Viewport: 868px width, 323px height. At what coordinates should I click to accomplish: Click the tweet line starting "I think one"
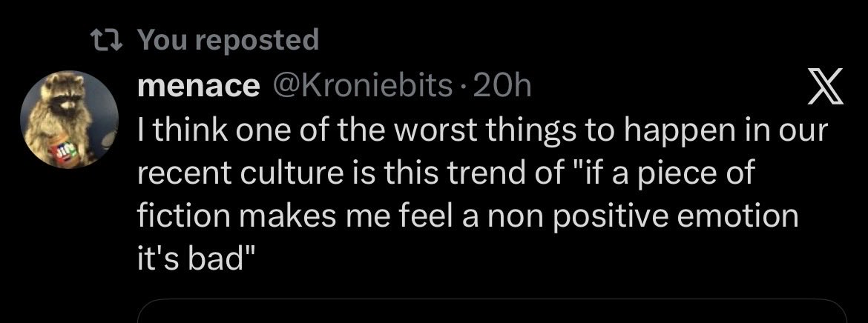(x=481, y=130)
